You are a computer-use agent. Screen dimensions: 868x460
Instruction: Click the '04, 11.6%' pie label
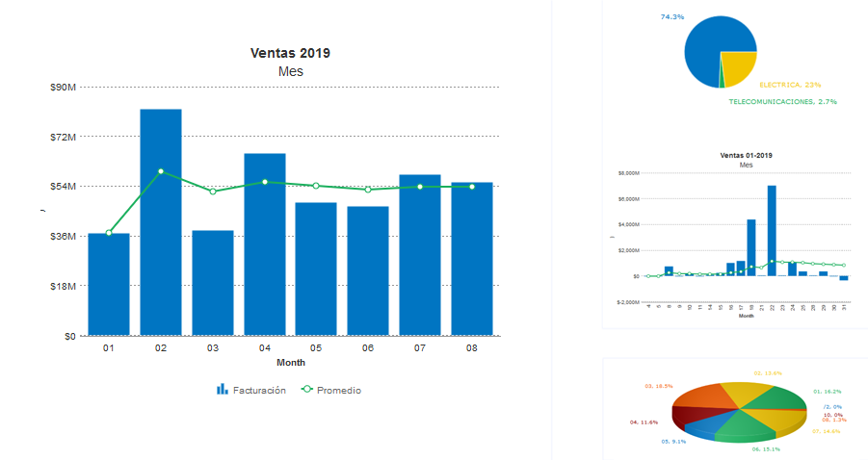point(644,422)
